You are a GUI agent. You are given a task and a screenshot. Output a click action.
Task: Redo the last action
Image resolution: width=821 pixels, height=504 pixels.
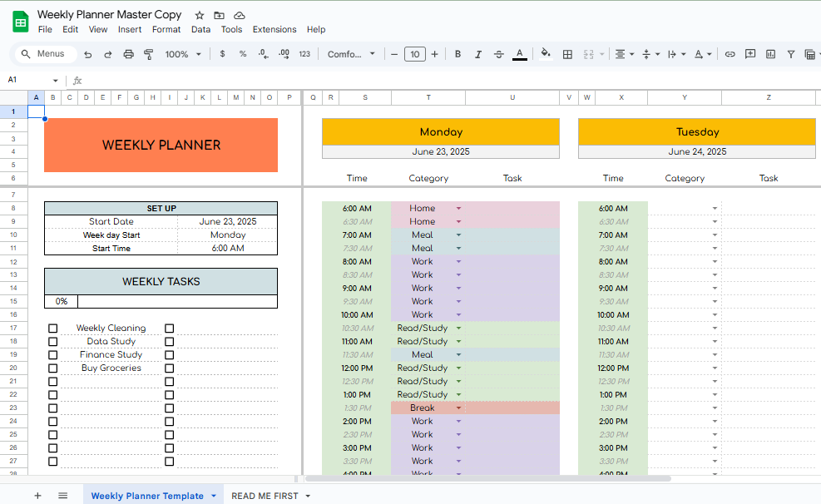pos(108,54)
